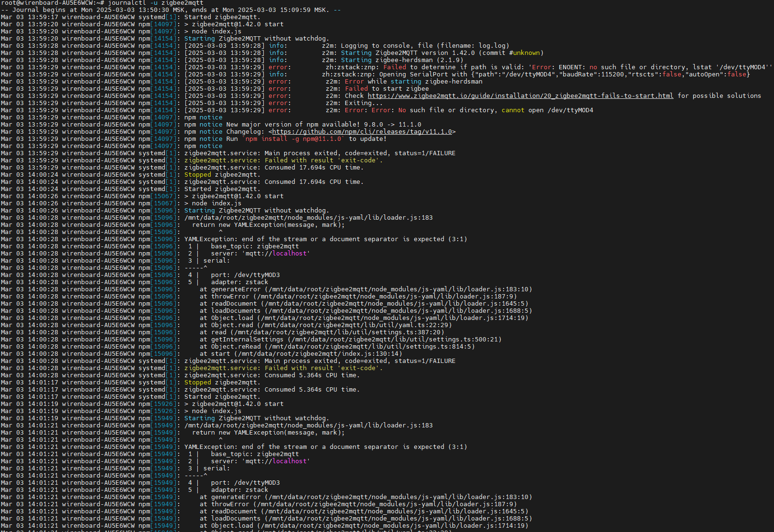
Task: Click 'status=1/FAILURE' line at 13:59:29
Action: 320,153
